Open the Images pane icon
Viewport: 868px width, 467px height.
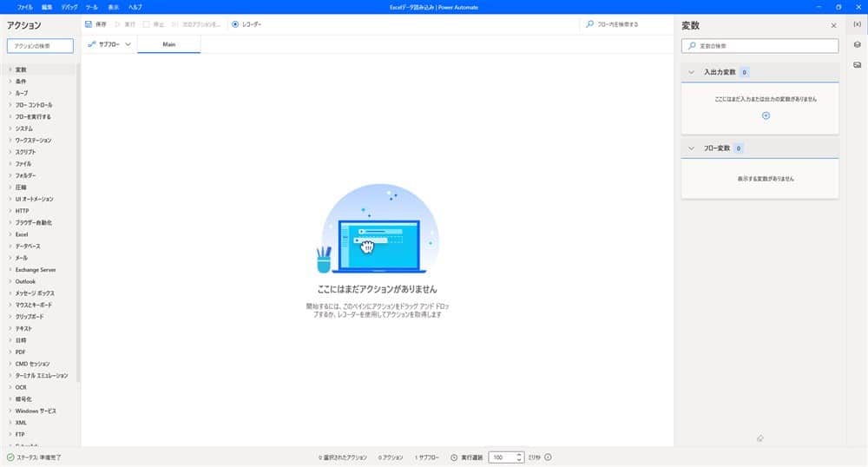[858, 65]
